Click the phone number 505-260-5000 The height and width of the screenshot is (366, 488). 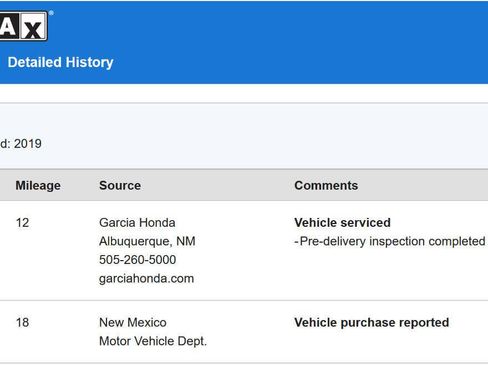(x=137, y=260)
